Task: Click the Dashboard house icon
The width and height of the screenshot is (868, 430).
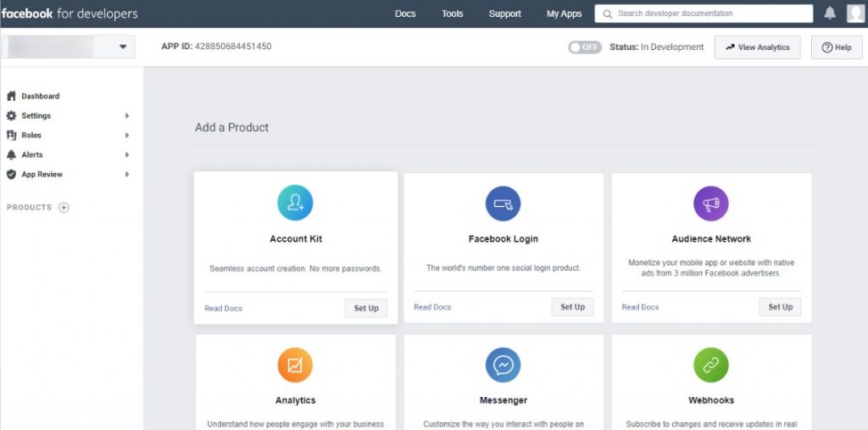Action: coord(11,96)
